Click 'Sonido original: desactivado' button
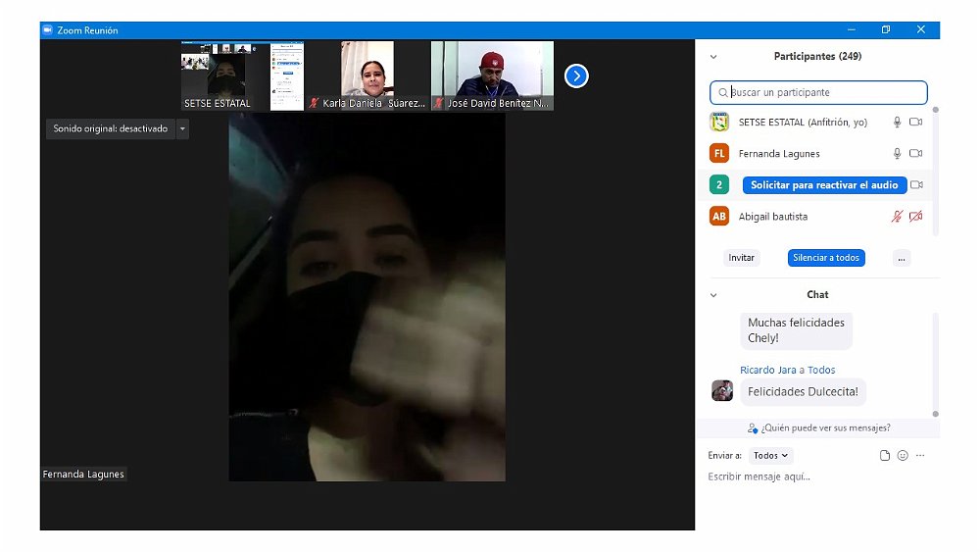This screenshot has height=552, width=980. coord(110,128)
